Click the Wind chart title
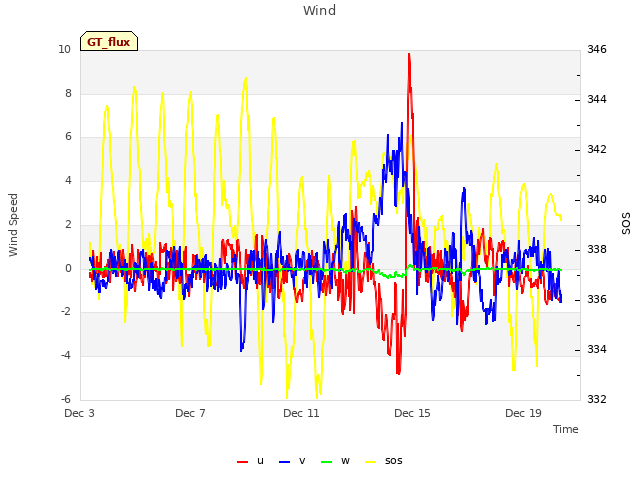This screenshot has width=640, height=480. pos(320,11)
